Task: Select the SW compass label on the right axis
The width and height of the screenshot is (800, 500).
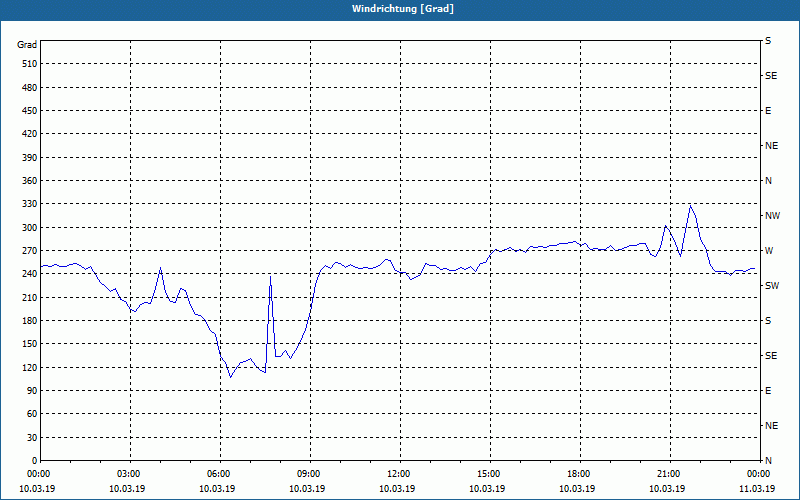Action: (x=772, y=286)
